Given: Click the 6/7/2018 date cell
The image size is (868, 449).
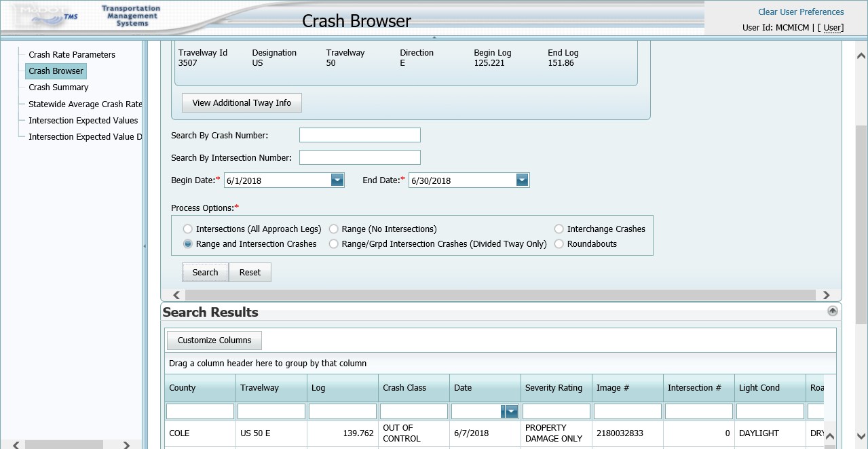Looking at the screenshot, I should [485, 433].
